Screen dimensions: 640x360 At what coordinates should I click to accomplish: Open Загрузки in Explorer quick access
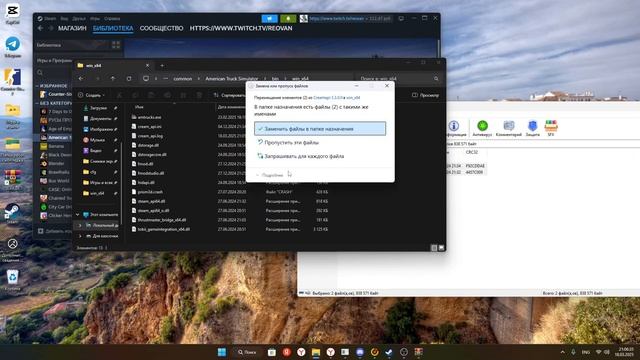tap(98, 108)
